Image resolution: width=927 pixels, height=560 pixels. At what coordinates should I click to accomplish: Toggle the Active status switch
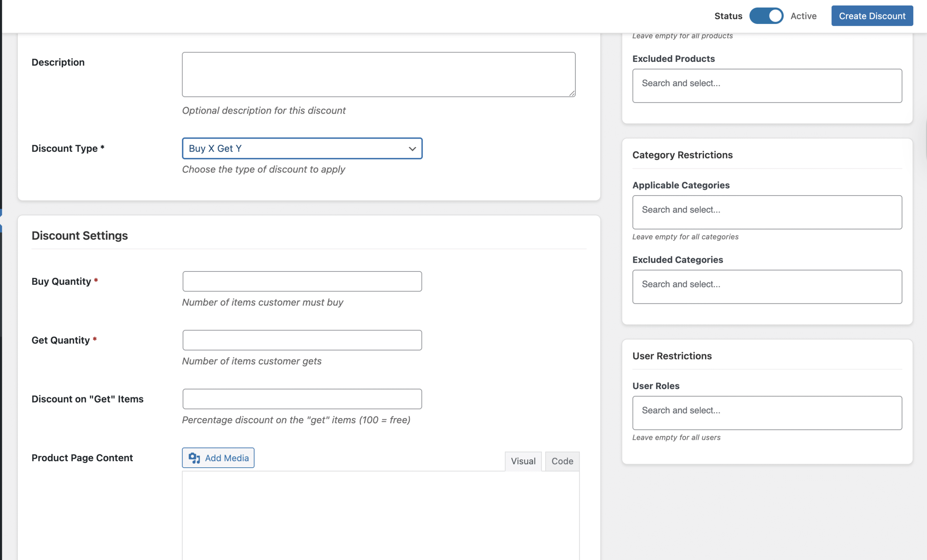[x=766, y=16]
